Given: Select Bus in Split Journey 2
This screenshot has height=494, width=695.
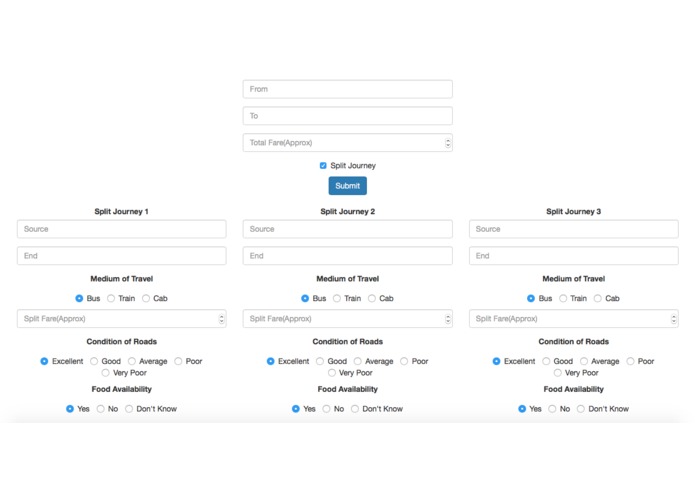Looking at the screenshot, I should (305, 299).
